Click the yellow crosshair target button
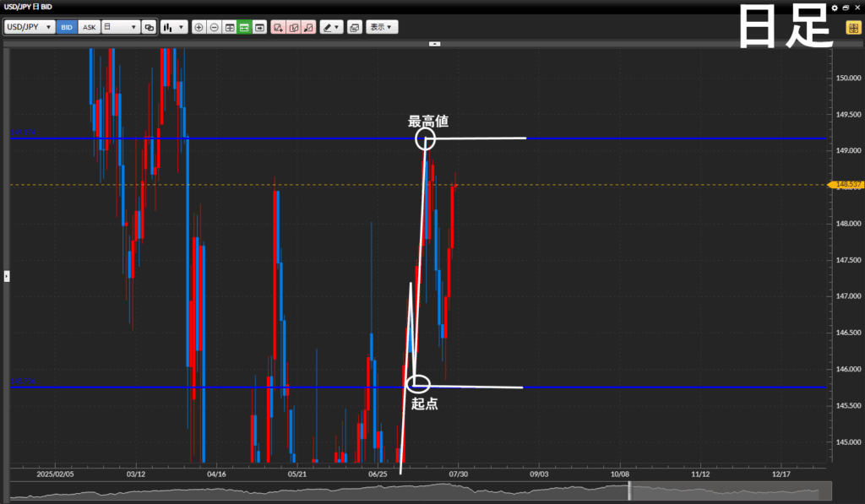The image size is (865, 504). (x=853, y=28)
